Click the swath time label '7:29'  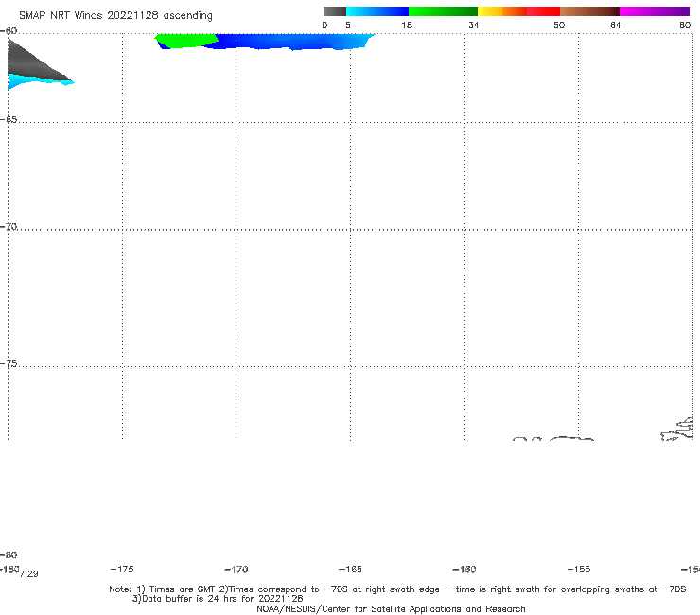click(29, 574)
